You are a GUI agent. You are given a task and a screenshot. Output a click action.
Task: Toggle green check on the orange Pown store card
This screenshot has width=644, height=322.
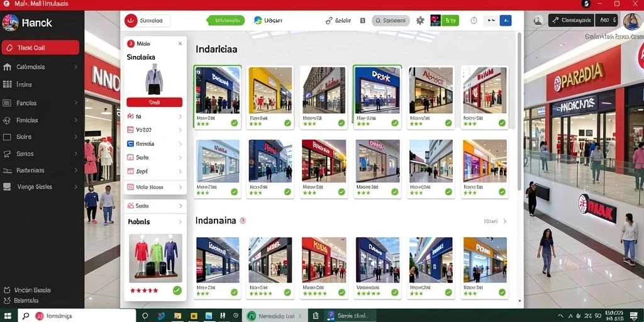point(502,292)
